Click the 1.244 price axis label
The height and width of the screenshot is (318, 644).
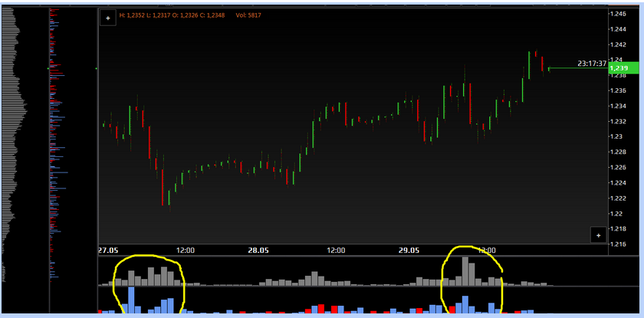[x=618, y=29]
